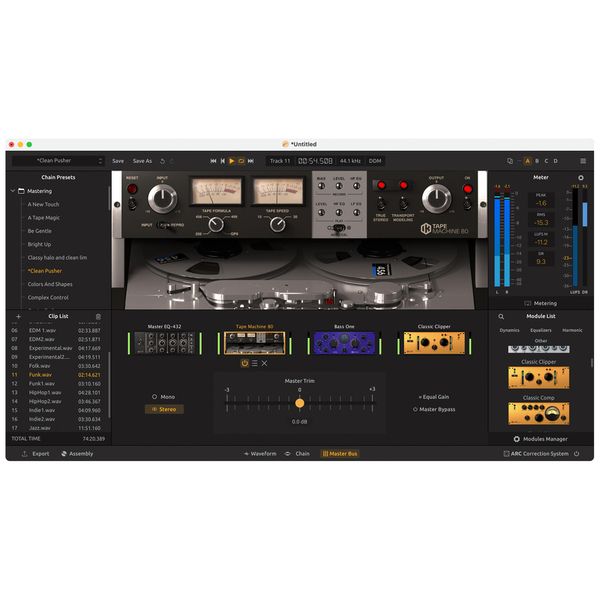Toggle the red ON power light
This screenshot has height=600, width=600.
click(x=468, y=189)
